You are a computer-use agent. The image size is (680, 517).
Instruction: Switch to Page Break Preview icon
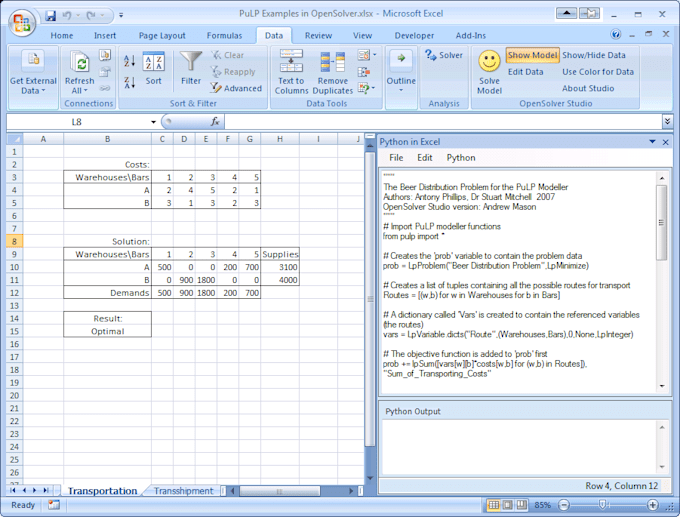[522, 505]
